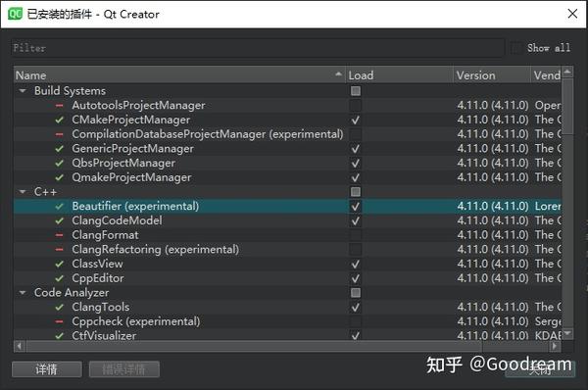Uncheck CppEditor load checkbox

(x=356, y=278)
